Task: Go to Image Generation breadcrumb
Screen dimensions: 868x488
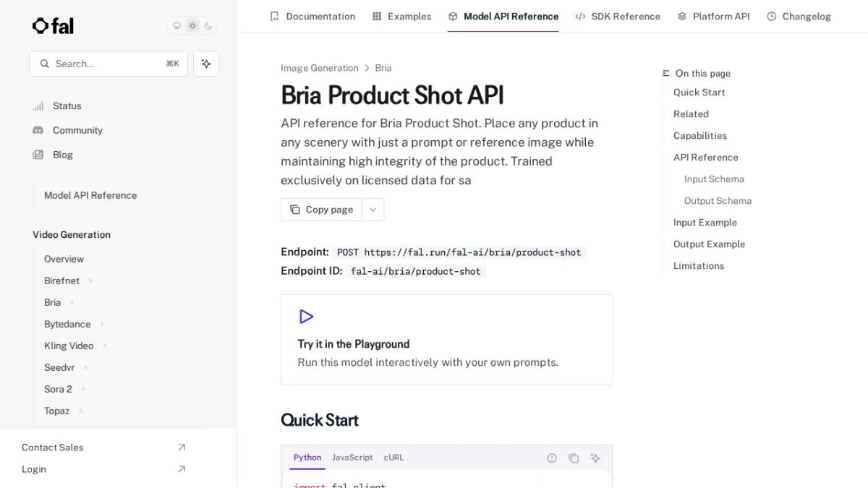Action: point(320,68)
